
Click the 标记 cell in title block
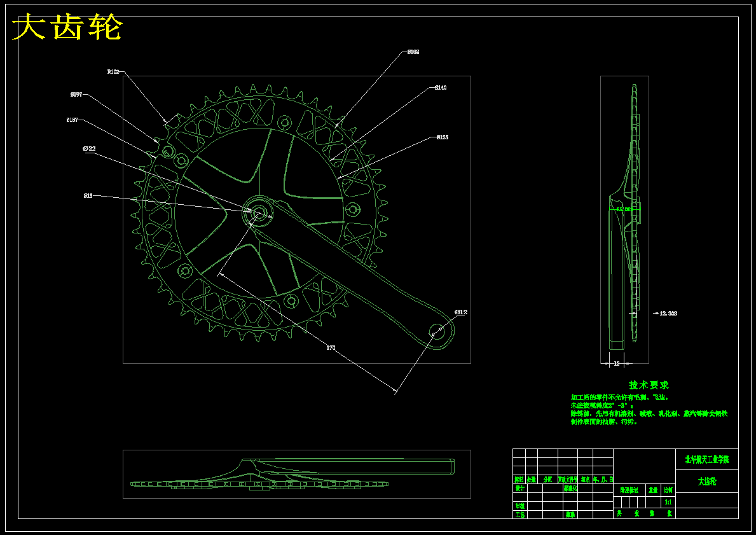[519, 480]
